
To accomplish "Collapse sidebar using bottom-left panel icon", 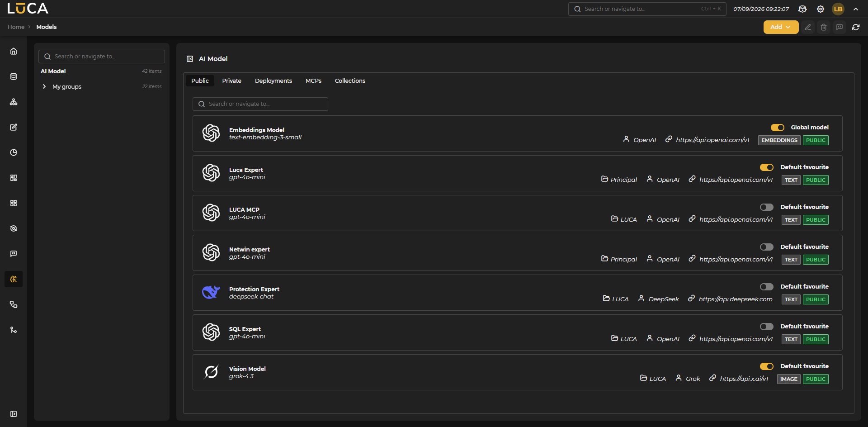I will 14,414.
